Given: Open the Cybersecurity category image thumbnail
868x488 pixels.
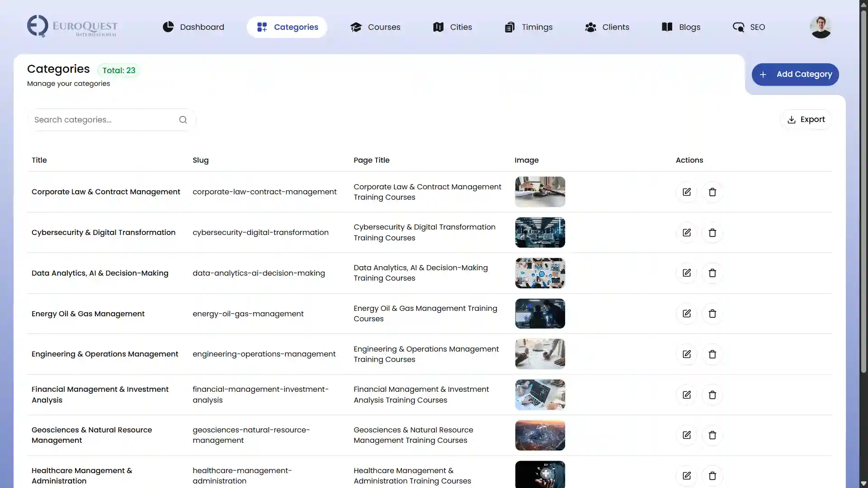Looking at the screenshot, I should click(540, 232).
